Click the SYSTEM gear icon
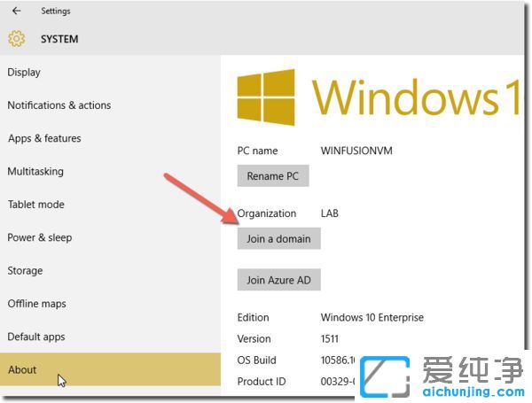Screen dimensions: 532x403 pos(16,38)
